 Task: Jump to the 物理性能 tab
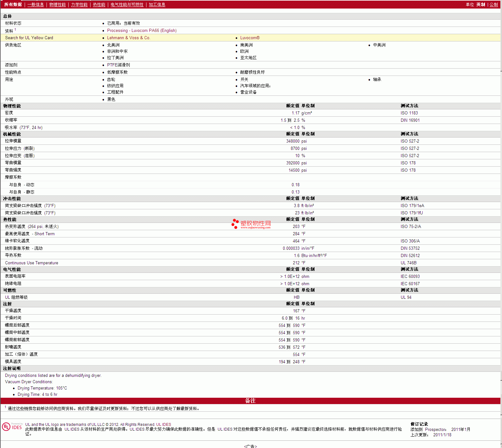57,4
